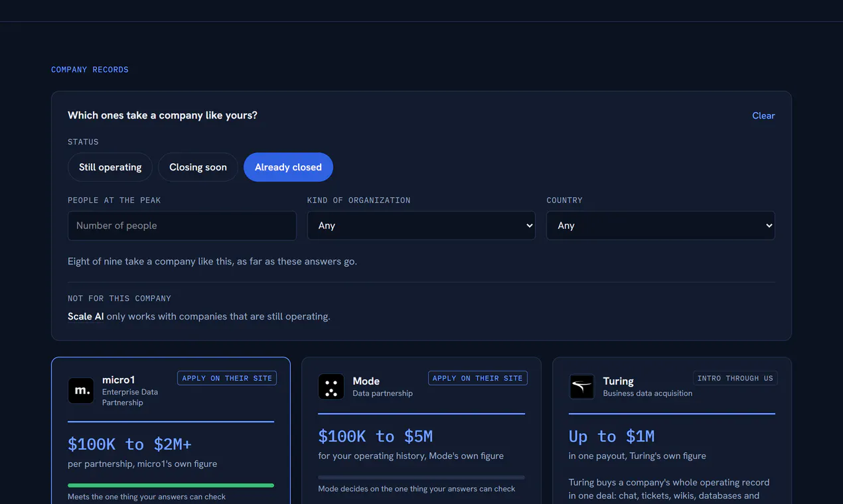Click "Enterprise Data Partnership" subtitle
The width and height of the screenshot is (843, 504).
(x=130, y=397)
